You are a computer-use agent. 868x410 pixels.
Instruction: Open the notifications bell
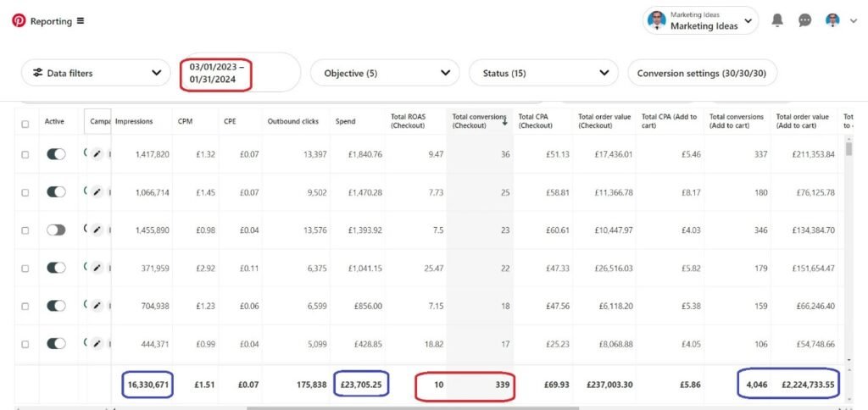(777, 20)
